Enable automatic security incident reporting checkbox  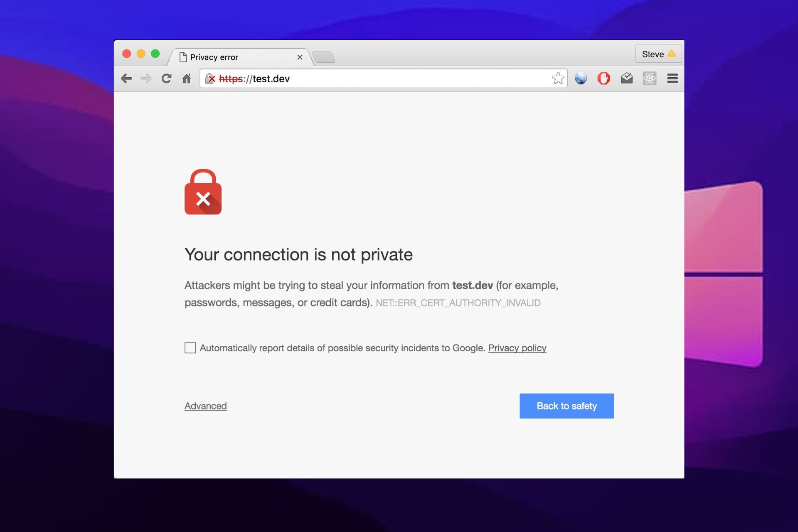pyautogui.click(x=190, y=347)
